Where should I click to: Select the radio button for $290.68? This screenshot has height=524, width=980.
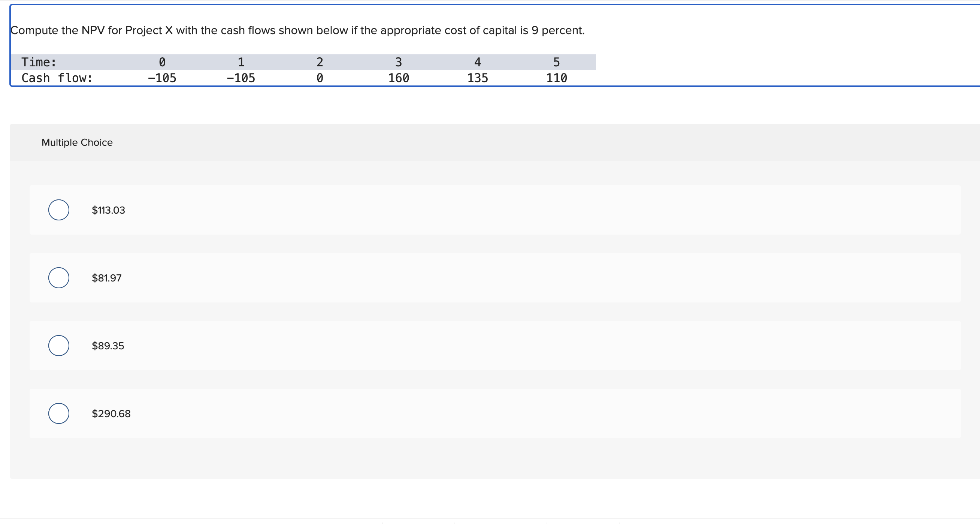pyautogui.click(x=58, y=413)
